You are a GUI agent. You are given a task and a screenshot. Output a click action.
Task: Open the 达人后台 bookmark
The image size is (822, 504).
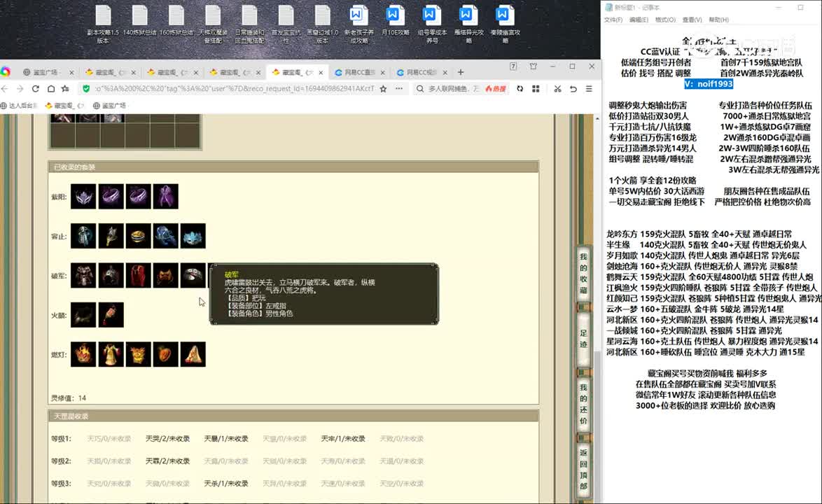pos(20,105)
